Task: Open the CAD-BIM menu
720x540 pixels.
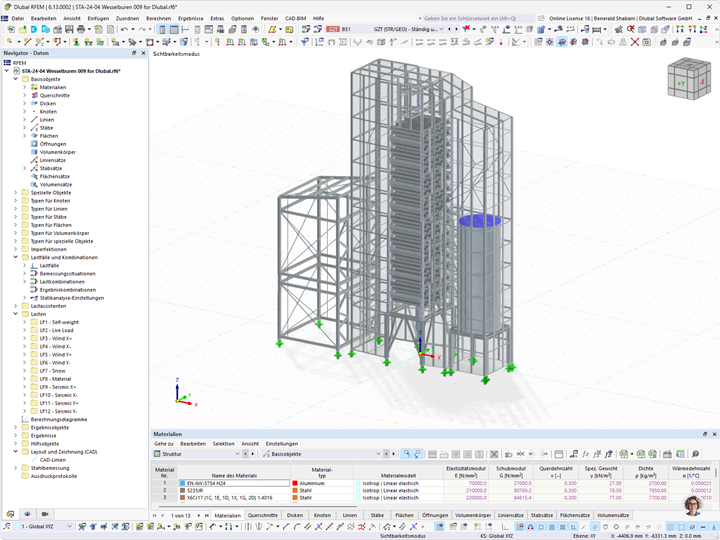Action: coord(295,18)
